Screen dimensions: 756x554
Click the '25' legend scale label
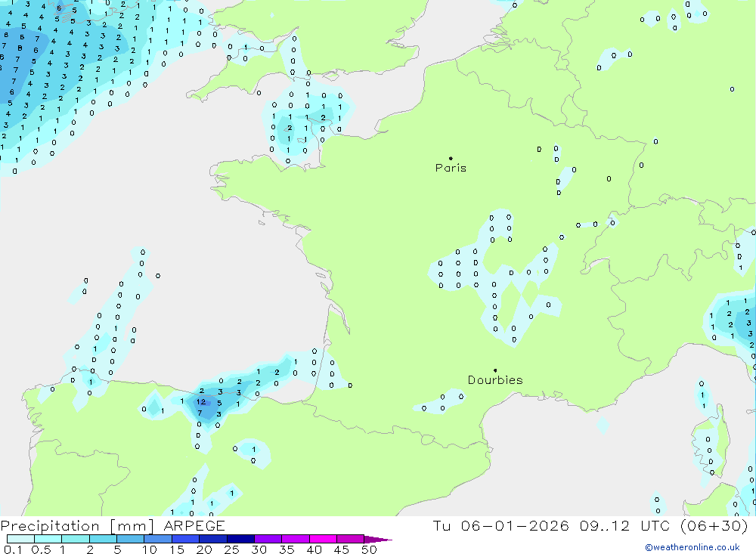point(232,549)
